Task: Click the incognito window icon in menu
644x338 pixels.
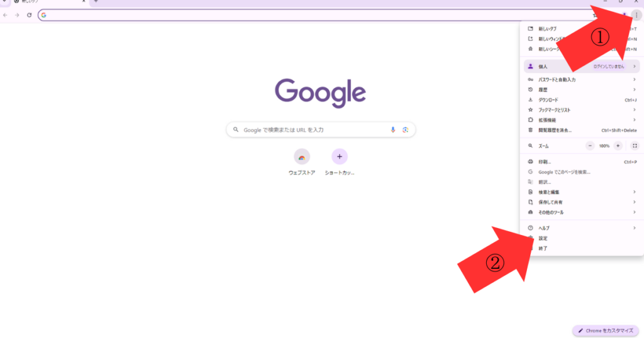Action: tap(530, 49)
